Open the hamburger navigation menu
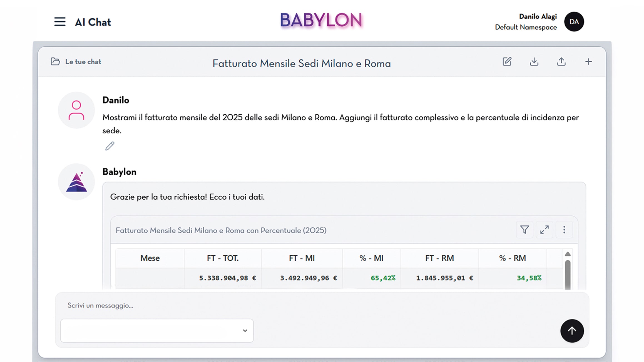This screenshot has height=362, width=644. pyautogui.click(x=60, y=22)
